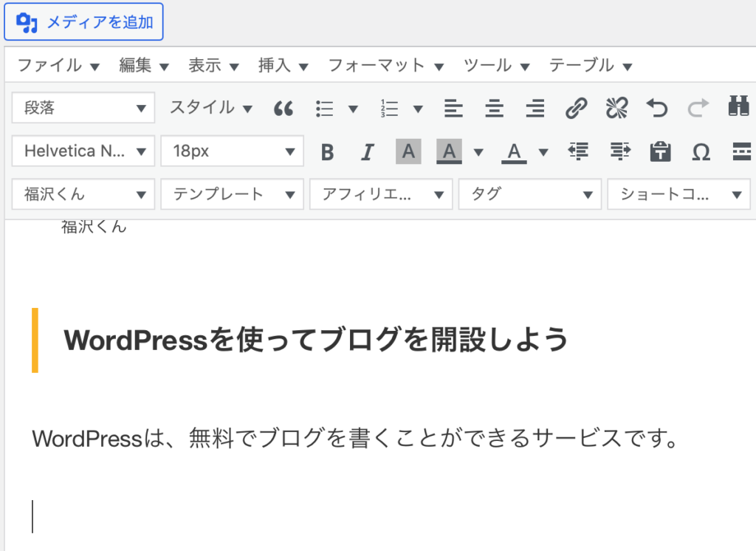The width and height of the screenshot is (756, 551).
Task: Decrease indent with the outdent icon
Action: tap(580, 152)
